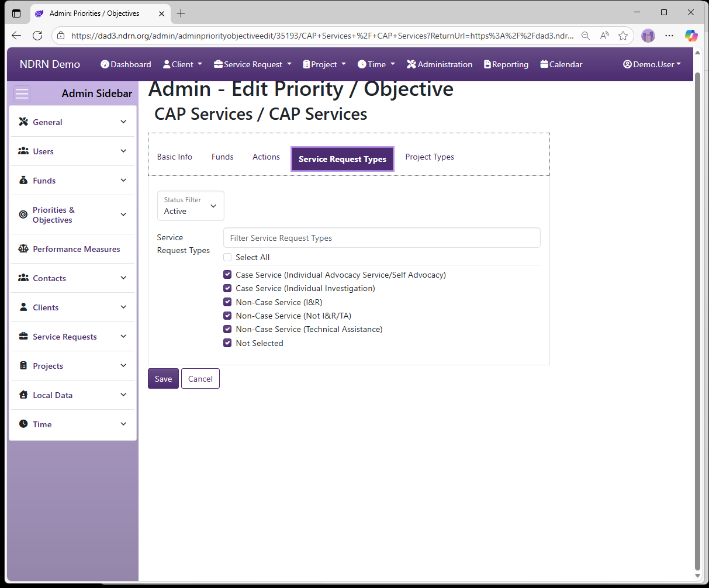Check the Select All checkbox

tap(227, 257)
